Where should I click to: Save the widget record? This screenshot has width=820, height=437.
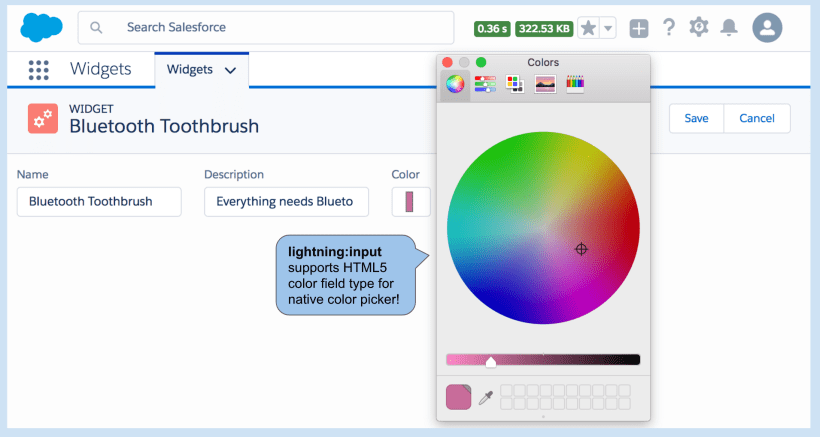pos(697,119)
